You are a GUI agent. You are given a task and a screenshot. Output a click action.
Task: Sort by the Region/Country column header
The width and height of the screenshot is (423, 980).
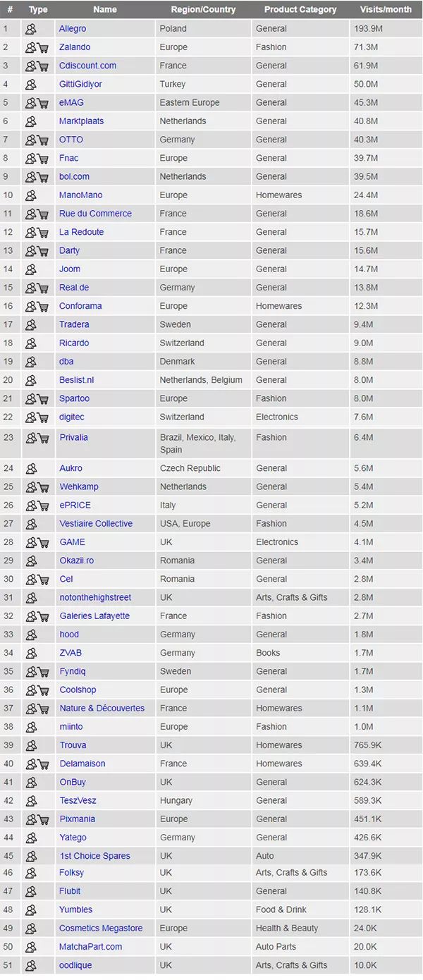point(203,10)
